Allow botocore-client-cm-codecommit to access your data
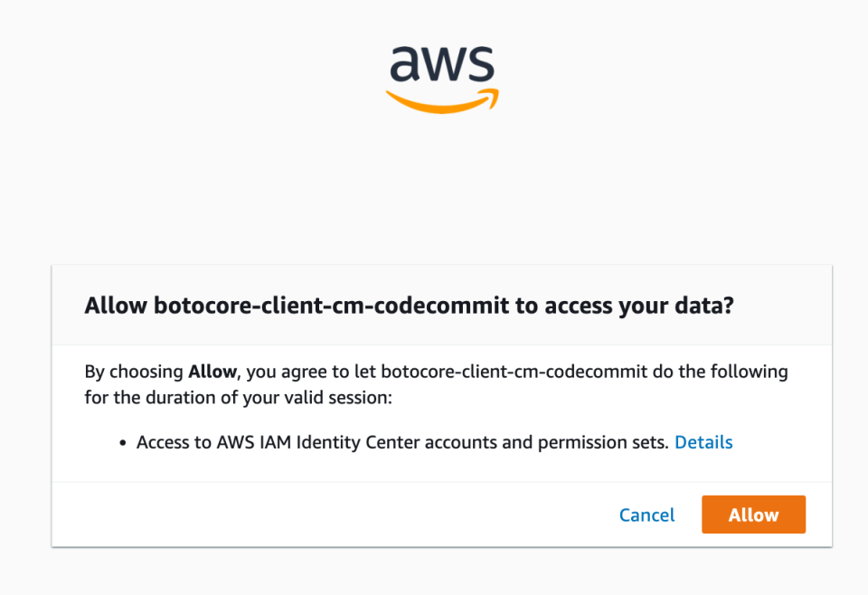 click(753, 515)
